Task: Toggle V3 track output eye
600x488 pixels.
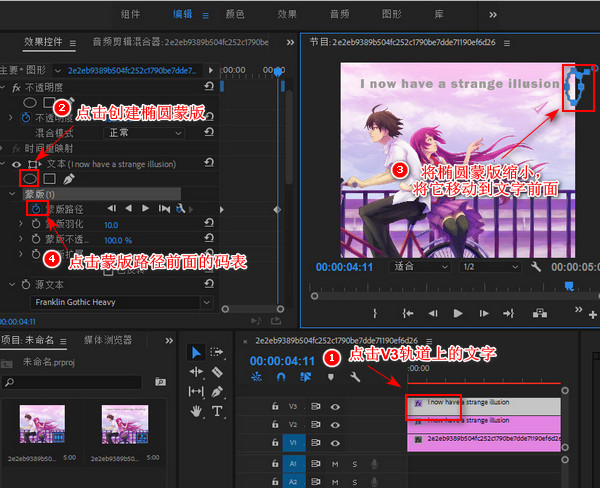Action: click(335, 407)
